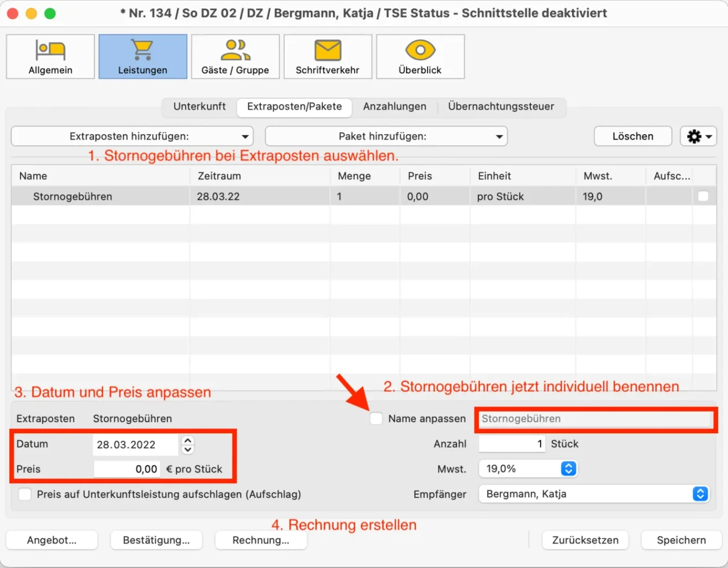Click the pro Stück Einheit cell

523,196
